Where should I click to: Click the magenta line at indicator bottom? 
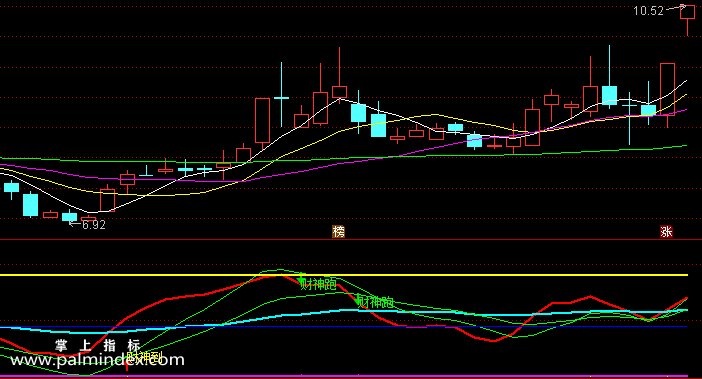click(x=344, y=376)
